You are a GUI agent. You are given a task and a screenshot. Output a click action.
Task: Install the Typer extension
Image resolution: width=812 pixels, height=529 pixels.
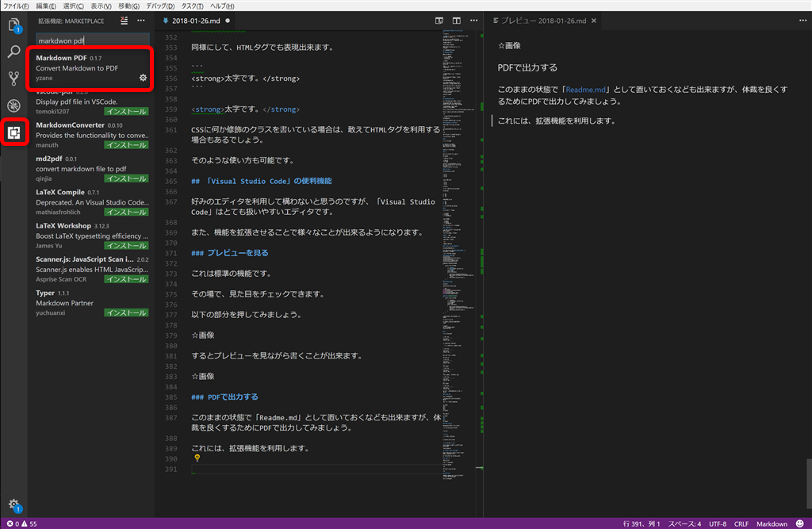point(126,313)
